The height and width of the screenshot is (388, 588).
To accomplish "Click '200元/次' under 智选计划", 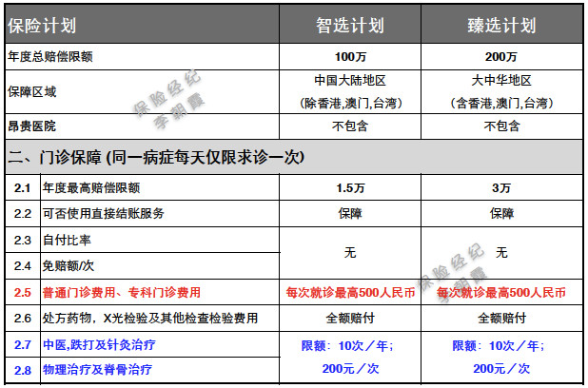I will [x=351, y=369].
